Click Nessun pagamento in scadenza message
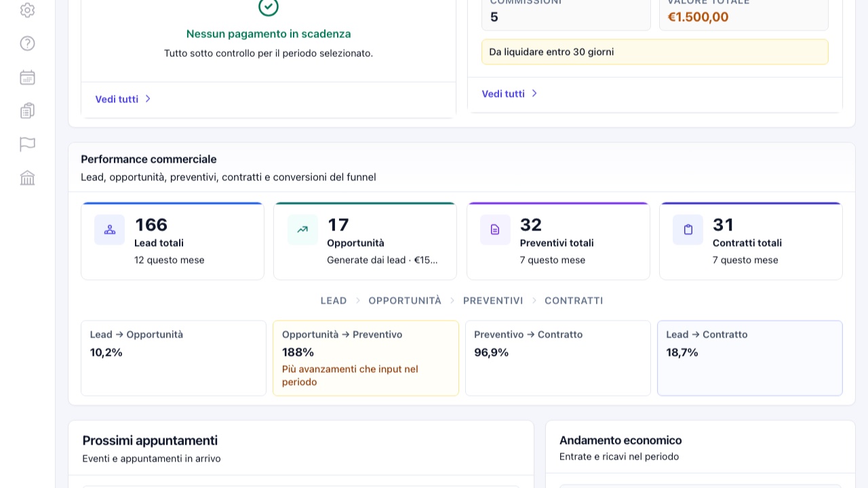Image resolution: width=868 pixels, height=488 pixels. click(x=269, y=34)
